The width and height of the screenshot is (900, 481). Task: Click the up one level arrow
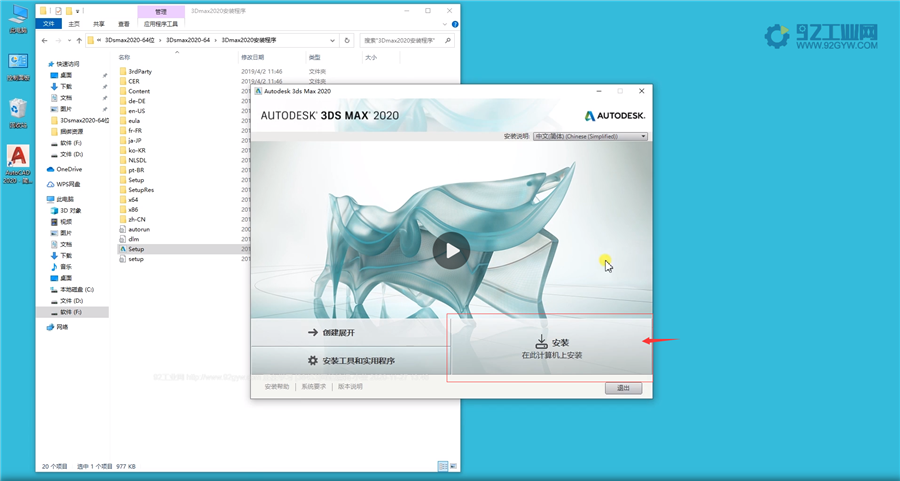[79, 41]
